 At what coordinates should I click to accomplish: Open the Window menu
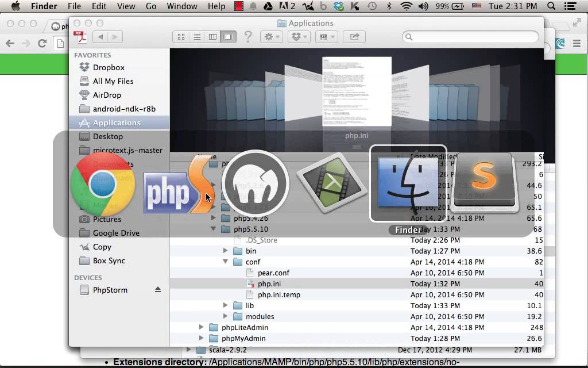[182, 6]
